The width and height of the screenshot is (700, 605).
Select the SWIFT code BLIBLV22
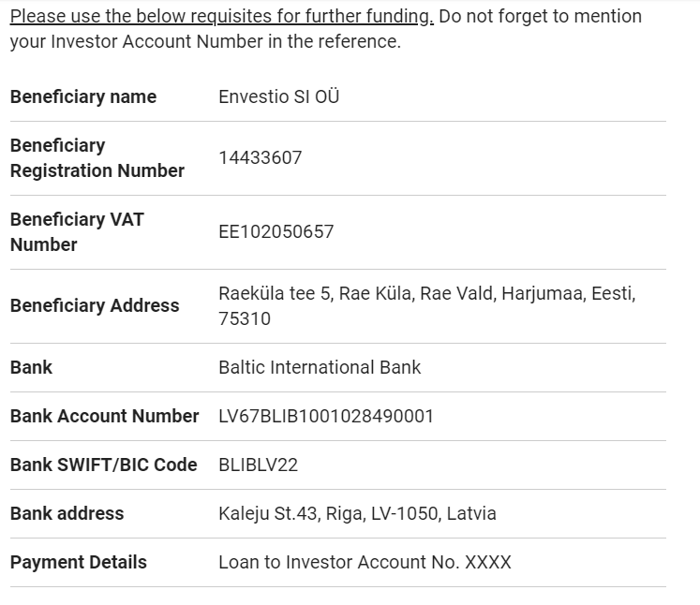point(258,465)
